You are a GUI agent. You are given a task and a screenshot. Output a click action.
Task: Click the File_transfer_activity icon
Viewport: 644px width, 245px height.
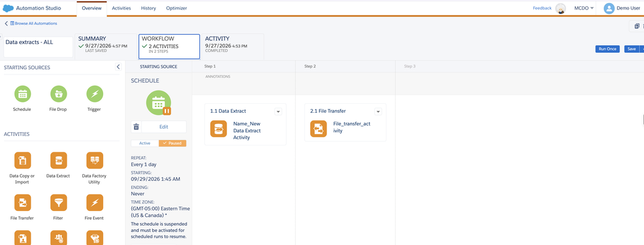(318, 128)
